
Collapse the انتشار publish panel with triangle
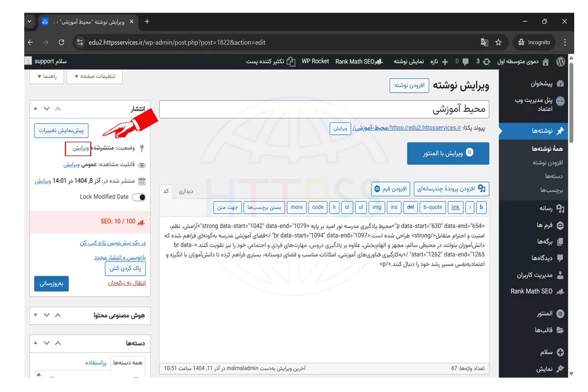(x=36, y=108)
